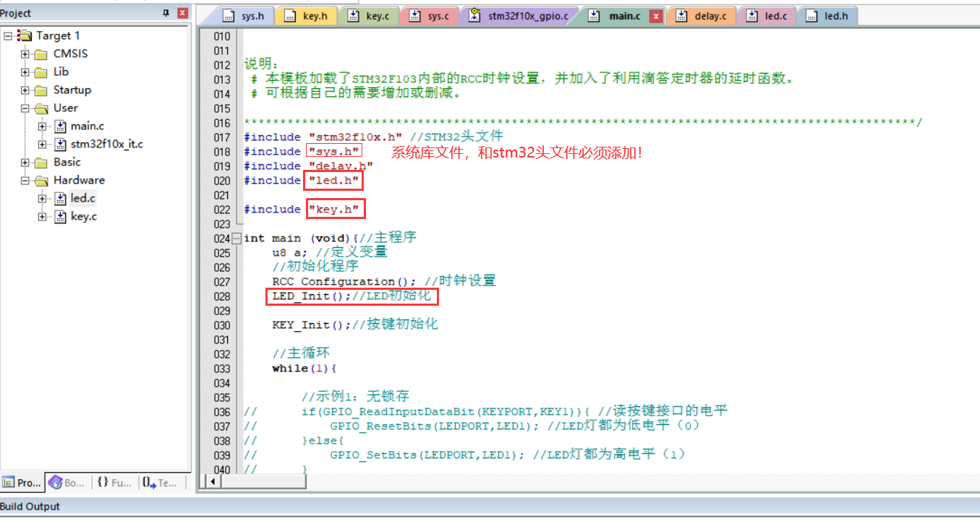This screenshot has height=532, width=980.
Task: Expand the Startup folder in project tree
Action: [25, 90]
